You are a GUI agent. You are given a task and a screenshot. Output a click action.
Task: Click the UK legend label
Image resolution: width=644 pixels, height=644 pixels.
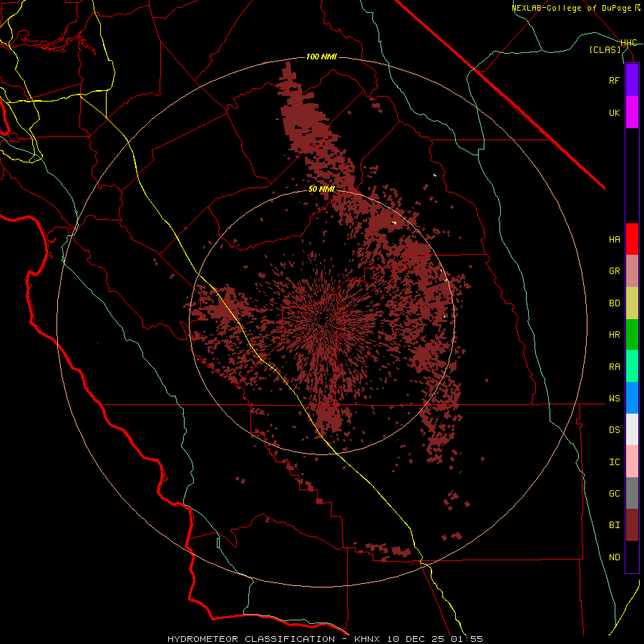click(x=615, y=112)
